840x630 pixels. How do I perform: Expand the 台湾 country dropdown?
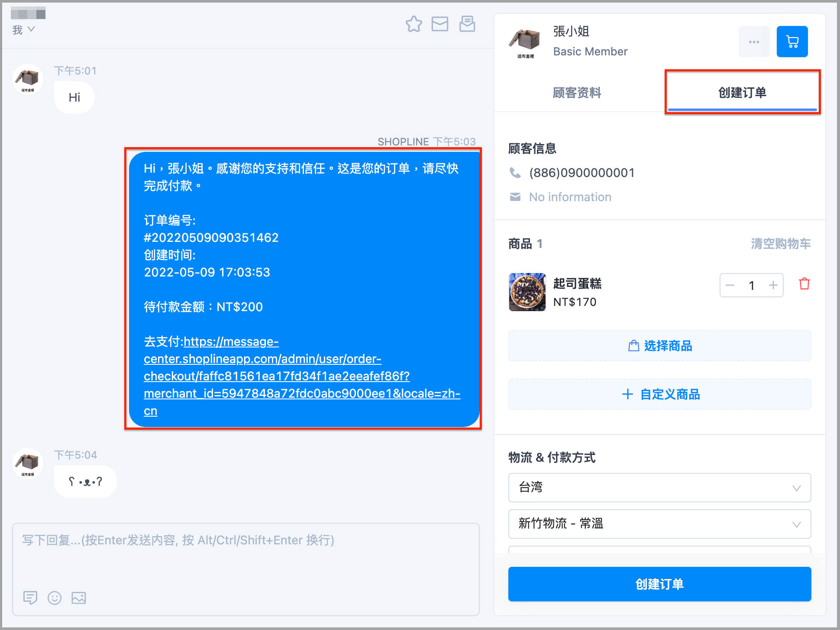659,488
